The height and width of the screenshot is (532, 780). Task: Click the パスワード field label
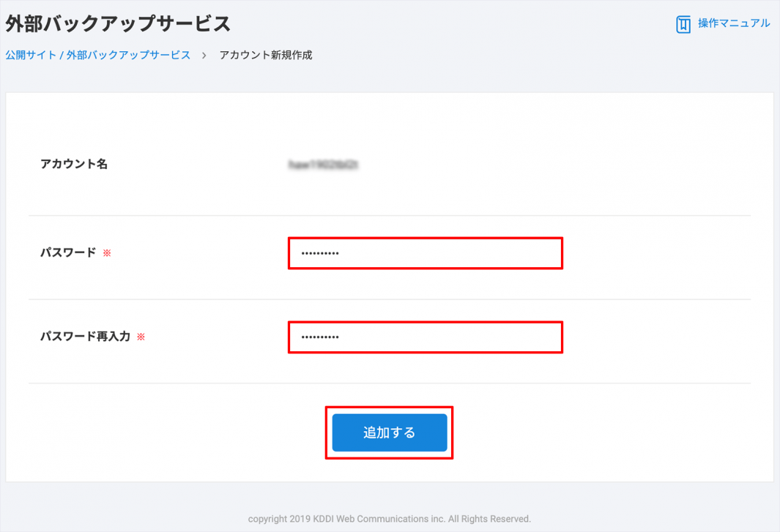tap(68, 252)
